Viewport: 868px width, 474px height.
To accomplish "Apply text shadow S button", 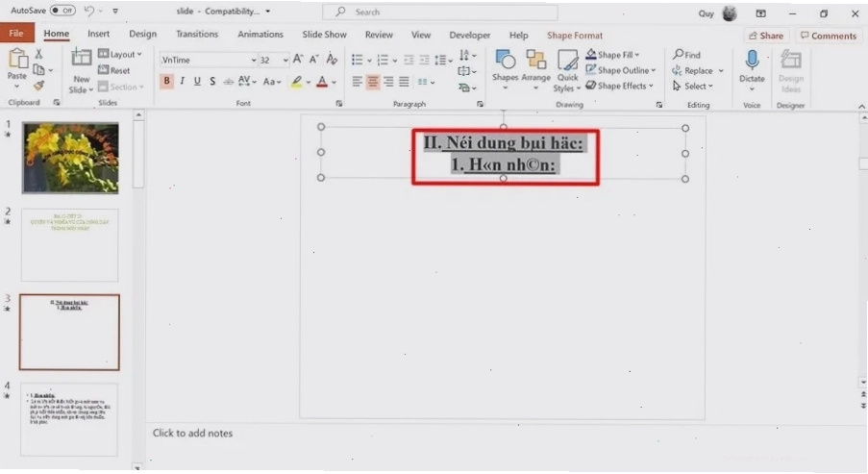I will 212,82.
